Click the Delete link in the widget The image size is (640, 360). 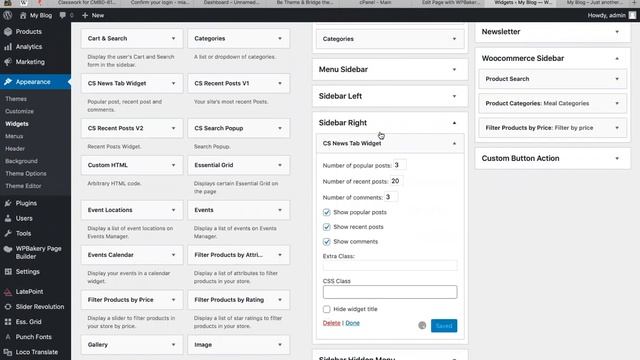[331, 323]
